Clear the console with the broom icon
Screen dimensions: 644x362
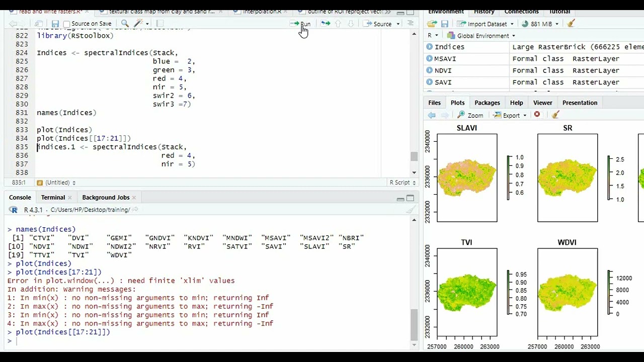[411, 210]
